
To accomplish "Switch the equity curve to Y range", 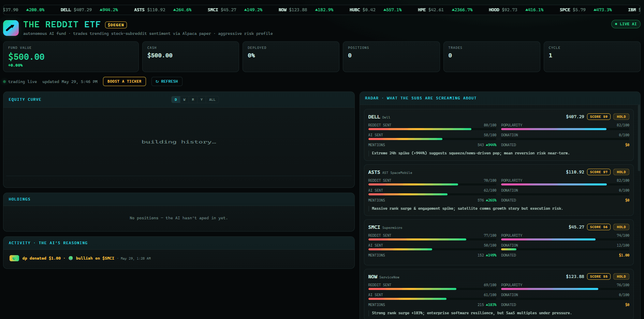I will pyautogui.click(x=202, y=100).
